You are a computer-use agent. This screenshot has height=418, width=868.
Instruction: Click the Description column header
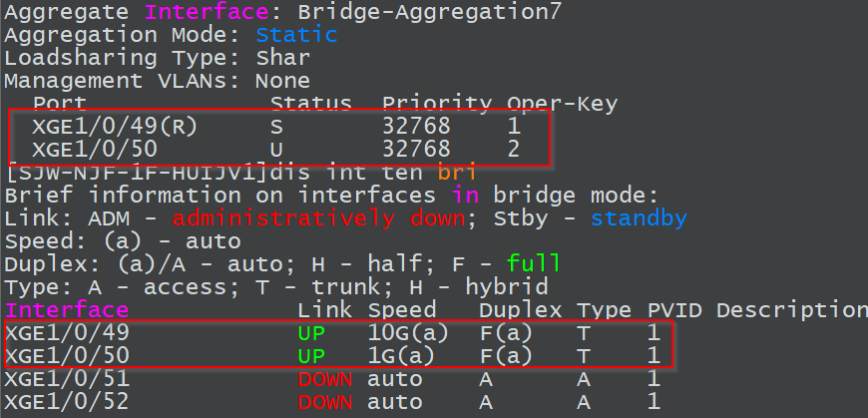point(791,309)
